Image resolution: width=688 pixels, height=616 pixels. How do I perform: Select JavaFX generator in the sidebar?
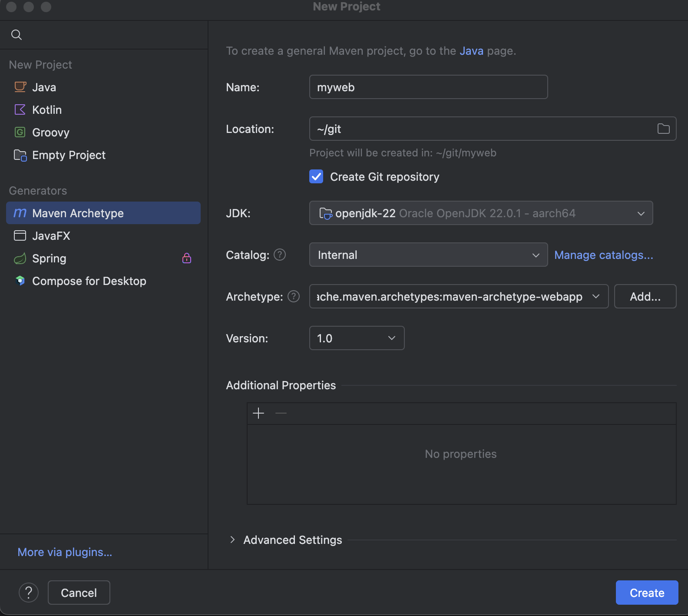coord(51,236)
